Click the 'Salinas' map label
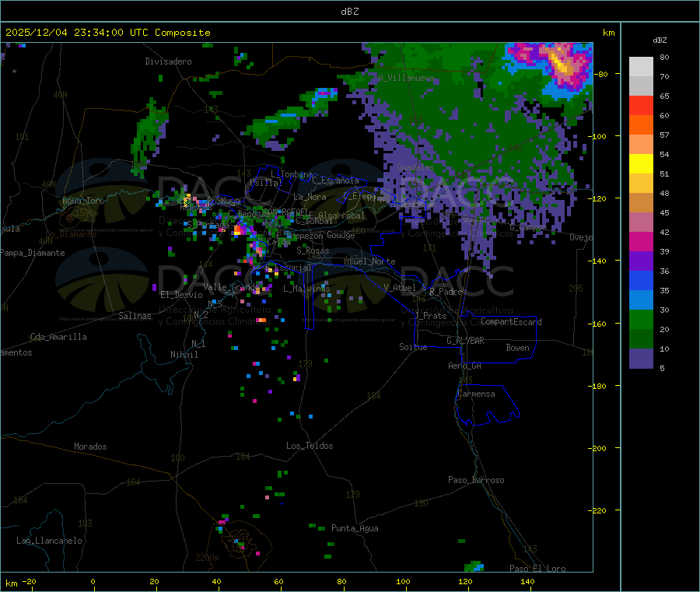700x592 pixels. (135, 316)
